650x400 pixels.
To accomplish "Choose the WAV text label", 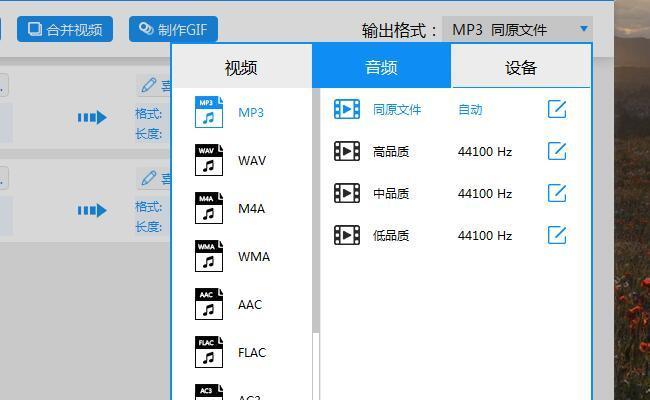I will click(x=252, y=160).
